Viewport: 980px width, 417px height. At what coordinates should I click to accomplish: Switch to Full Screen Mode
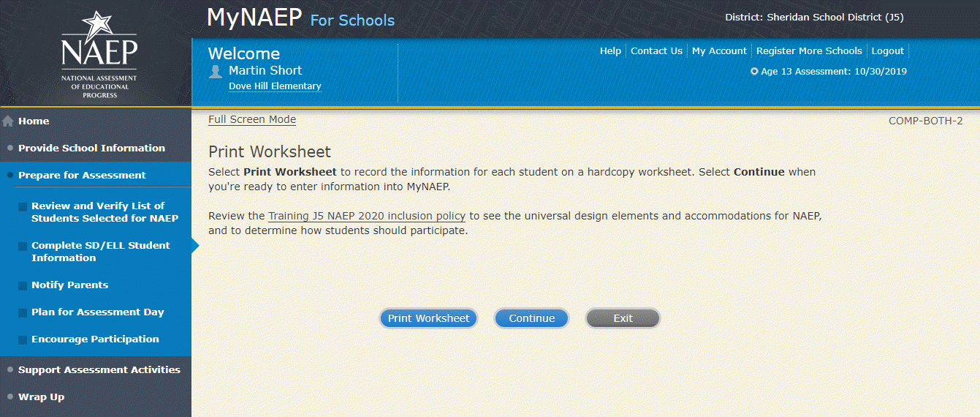[x=252, y=120]
